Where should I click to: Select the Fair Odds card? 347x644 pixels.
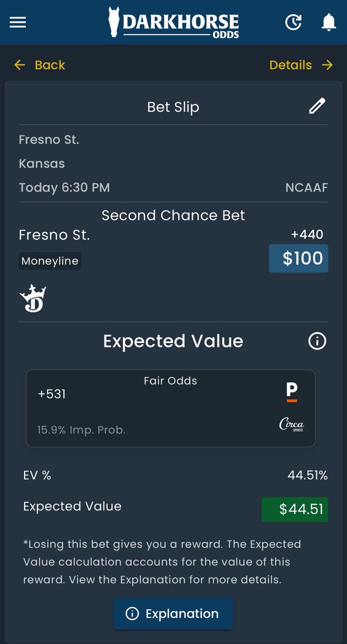tap(170, 408)
